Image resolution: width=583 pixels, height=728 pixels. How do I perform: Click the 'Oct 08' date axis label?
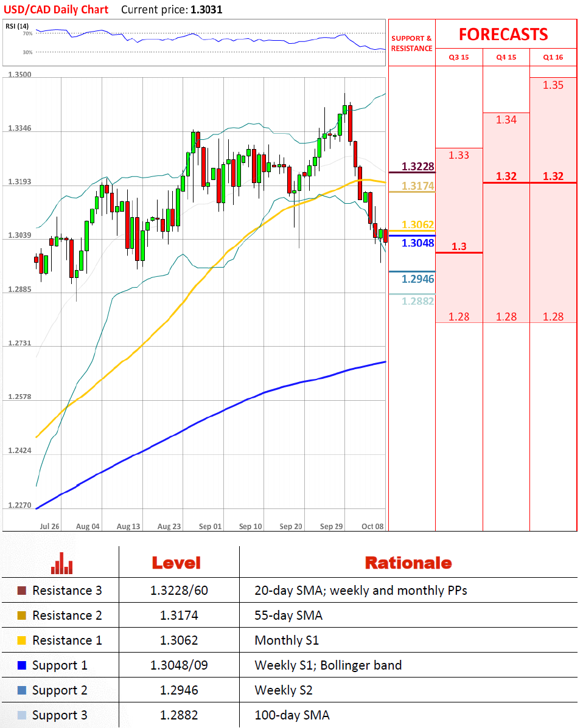click(372, 527)
